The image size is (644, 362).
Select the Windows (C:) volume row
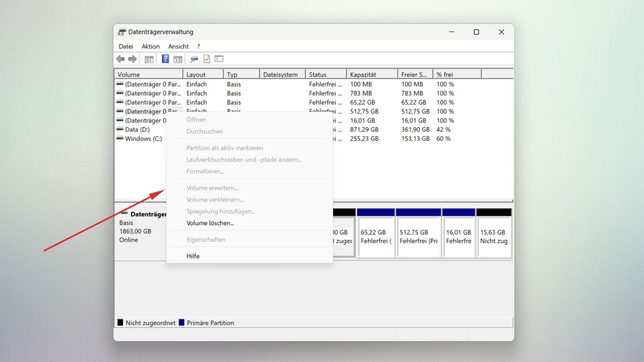tap(143, 139)
